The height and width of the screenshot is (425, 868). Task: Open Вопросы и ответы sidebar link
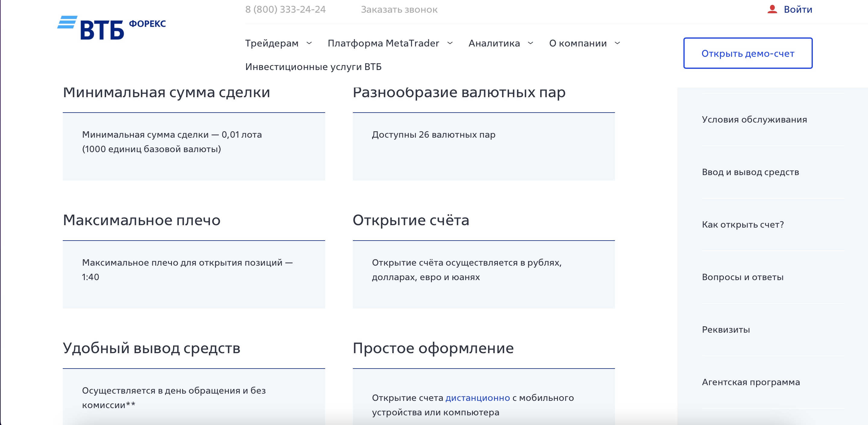coord(742,277)
